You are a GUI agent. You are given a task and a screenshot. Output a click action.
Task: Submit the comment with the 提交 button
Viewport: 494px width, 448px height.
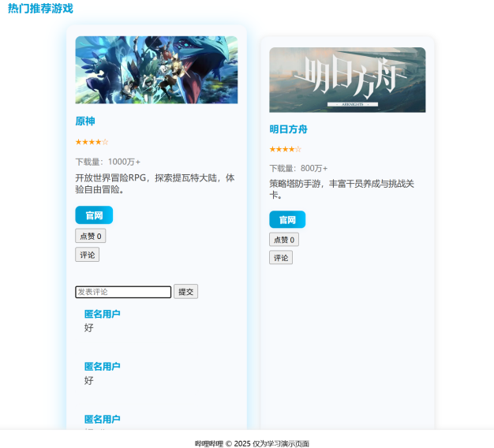click(186, 292)
